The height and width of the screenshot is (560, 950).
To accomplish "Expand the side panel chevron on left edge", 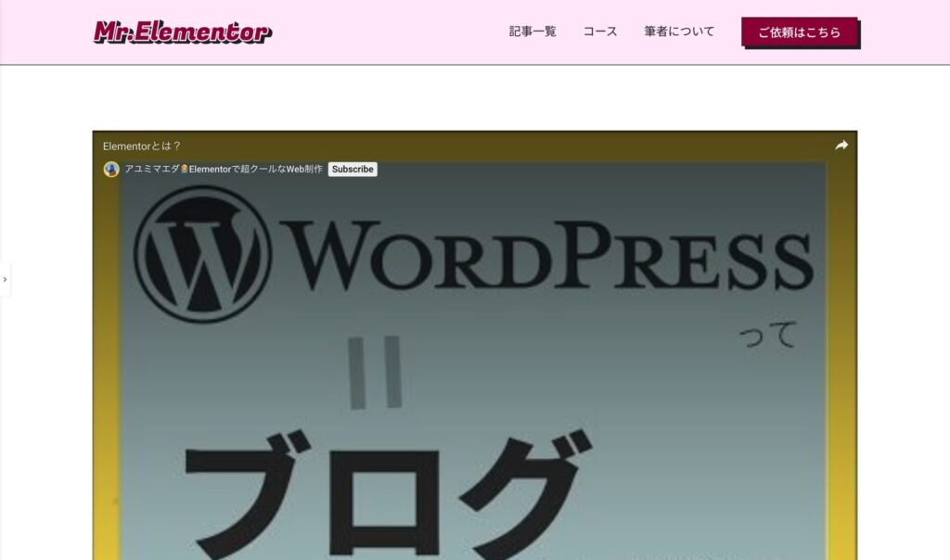I will click(5, 279).
